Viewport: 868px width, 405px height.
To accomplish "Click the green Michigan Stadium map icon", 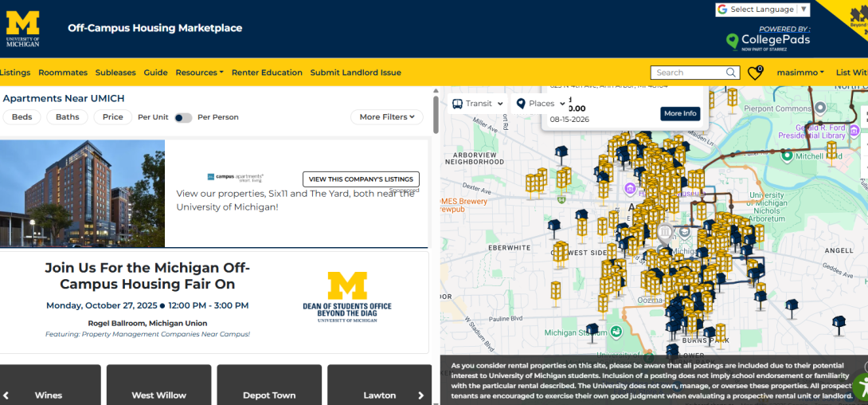I will pyautogui.click(x=616, y=332).
